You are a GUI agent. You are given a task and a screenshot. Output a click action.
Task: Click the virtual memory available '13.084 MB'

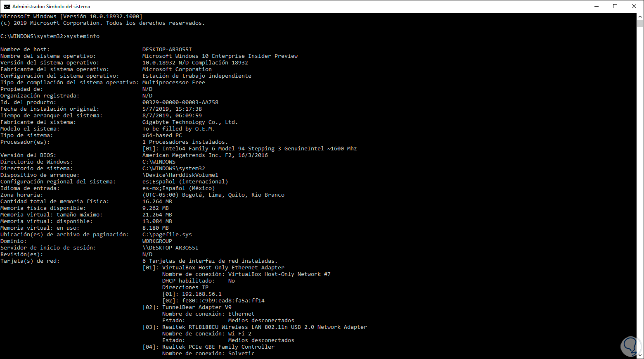(x=157, y=221)
